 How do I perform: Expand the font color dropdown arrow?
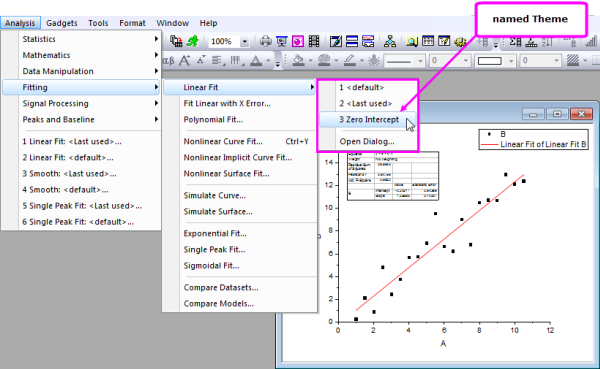[x=268, y=60]
